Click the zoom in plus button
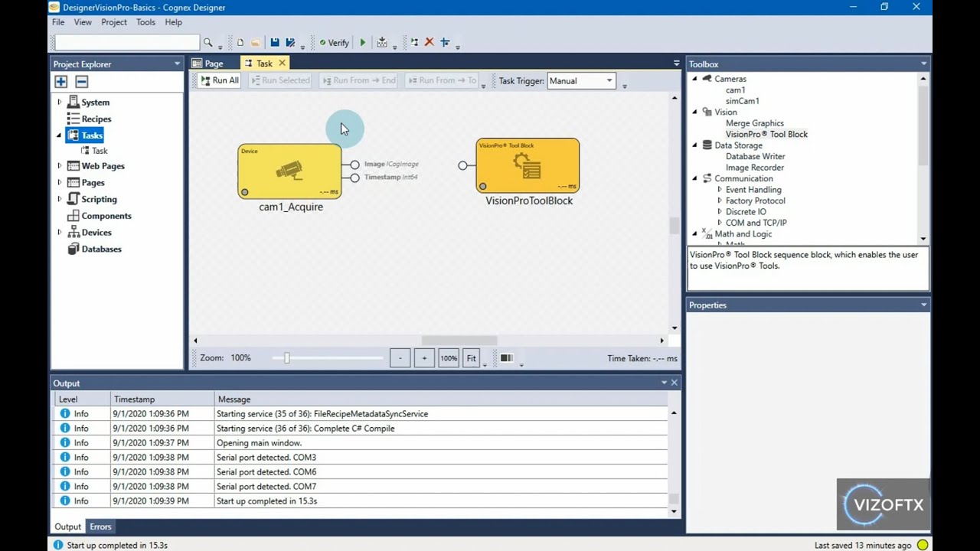The image size is (980, 551). point(424,358)
